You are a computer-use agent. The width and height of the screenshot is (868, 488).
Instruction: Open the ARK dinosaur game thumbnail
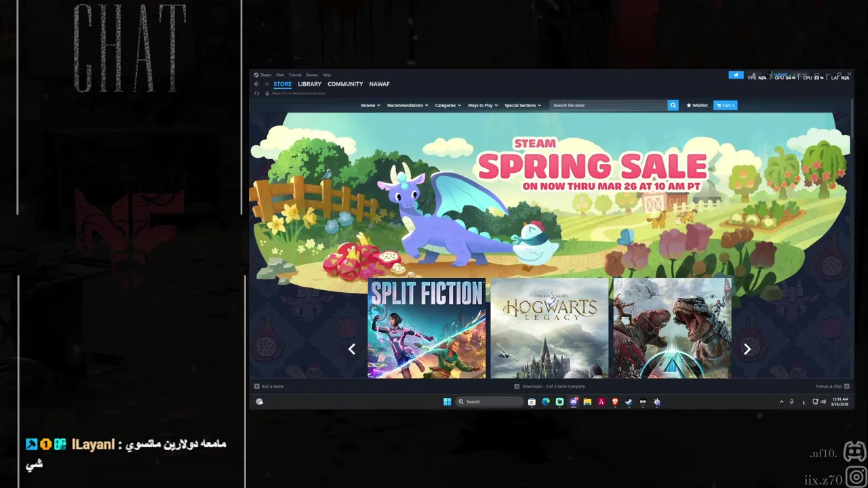[672, 328]
